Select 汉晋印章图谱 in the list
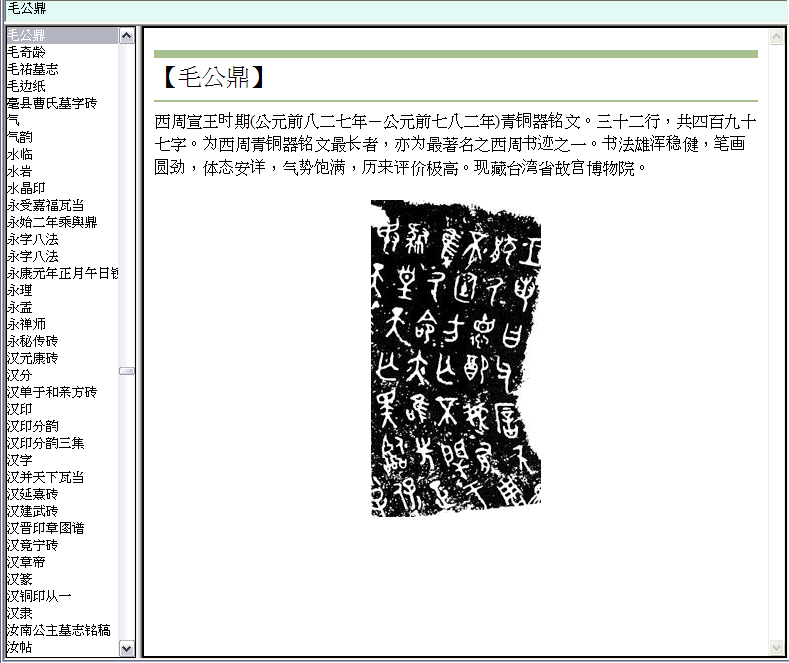789x663 pixels. (45, 528)
